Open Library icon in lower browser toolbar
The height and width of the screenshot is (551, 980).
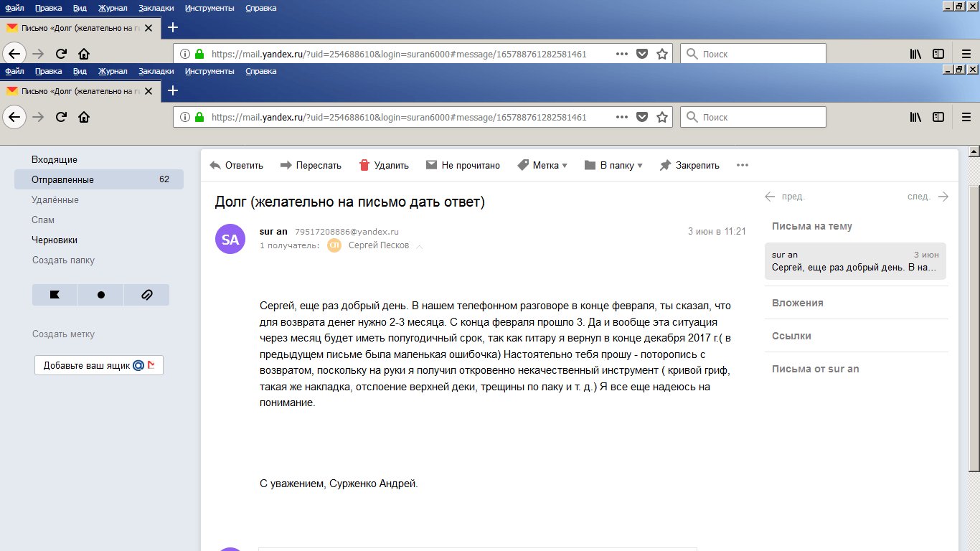(x=915, y=117)
